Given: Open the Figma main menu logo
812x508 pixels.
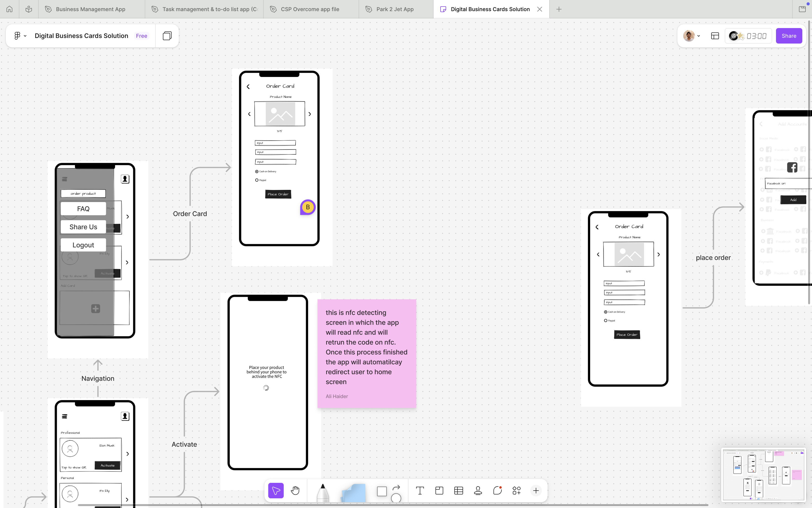Looking at the screenshot, I should [x=17, y=36].
